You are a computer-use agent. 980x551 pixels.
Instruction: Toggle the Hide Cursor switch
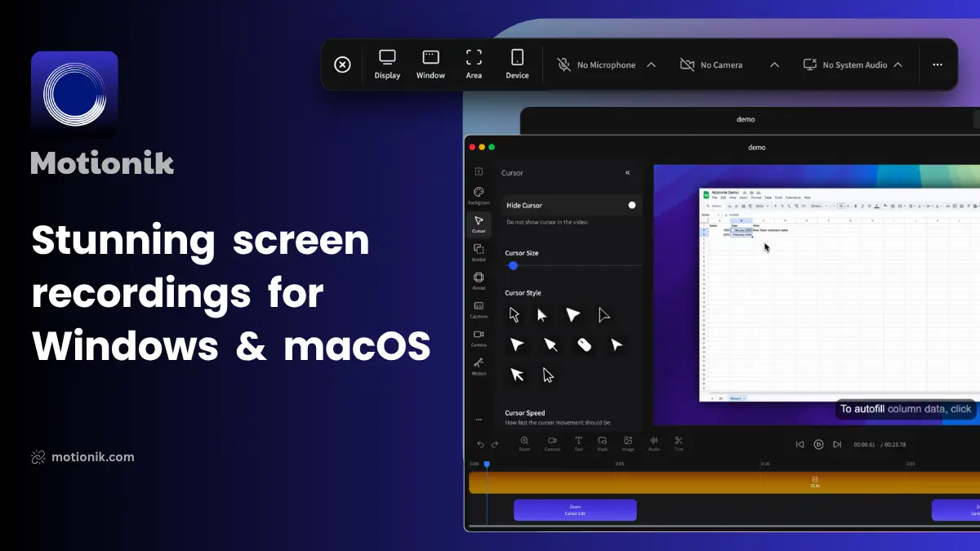[631, 205]
